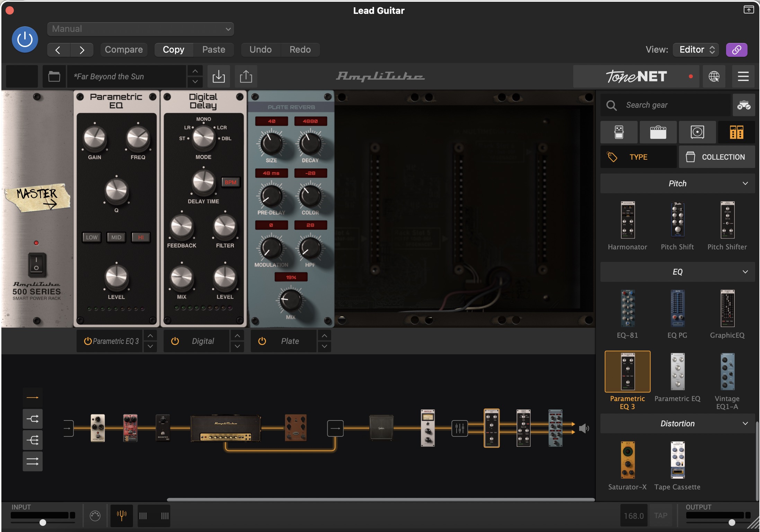Viewport: 760px width, 532px height.
Task: Click the Copy button
Action: 174,50
